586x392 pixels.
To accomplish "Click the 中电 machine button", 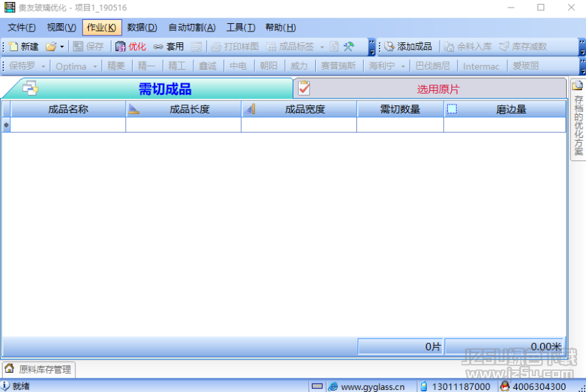I will (x=238, y=66).
